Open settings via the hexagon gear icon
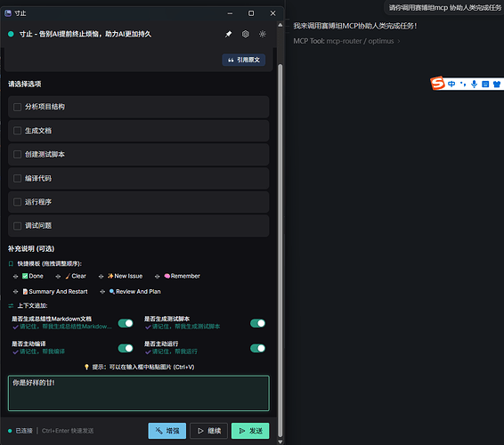 245,34
